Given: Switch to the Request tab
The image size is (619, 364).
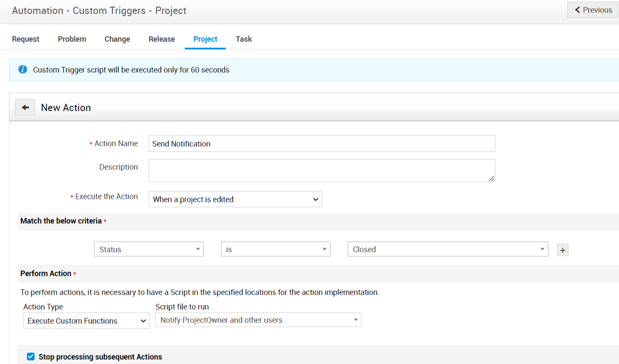Looking at the screenshot, I should (x=26, y=39).
